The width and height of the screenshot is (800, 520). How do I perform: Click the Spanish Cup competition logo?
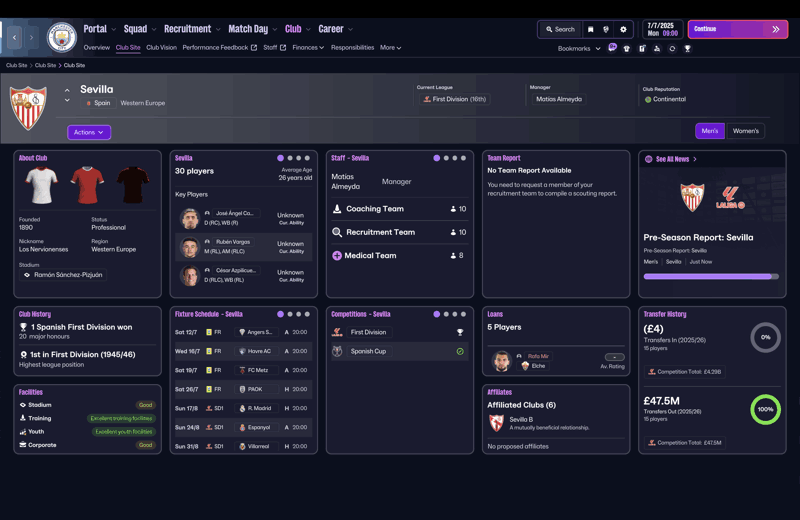(x=337, y=351)
